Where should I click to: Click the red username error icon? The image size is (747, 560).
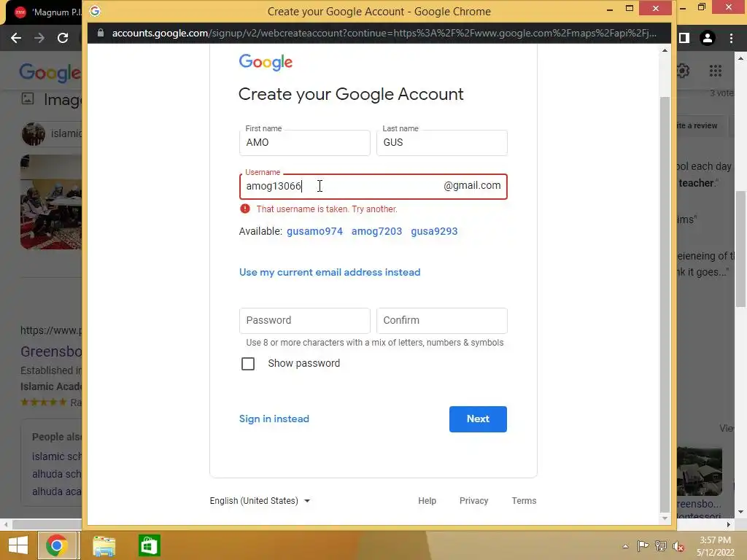[245, 209]
